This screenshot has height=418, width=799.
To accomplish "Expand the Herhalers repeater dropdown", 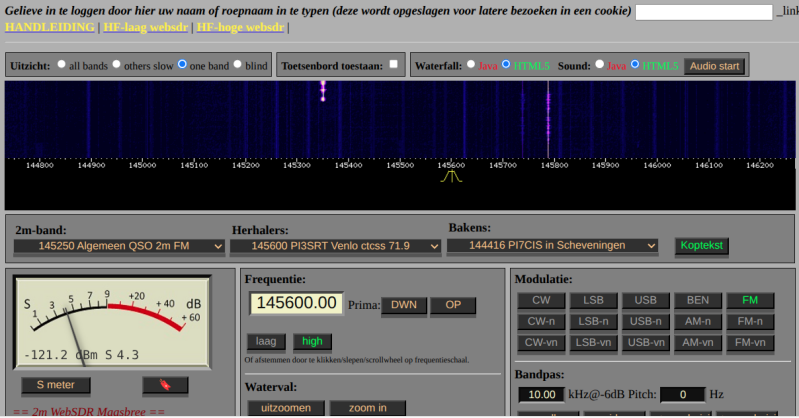I will [335, 246].
